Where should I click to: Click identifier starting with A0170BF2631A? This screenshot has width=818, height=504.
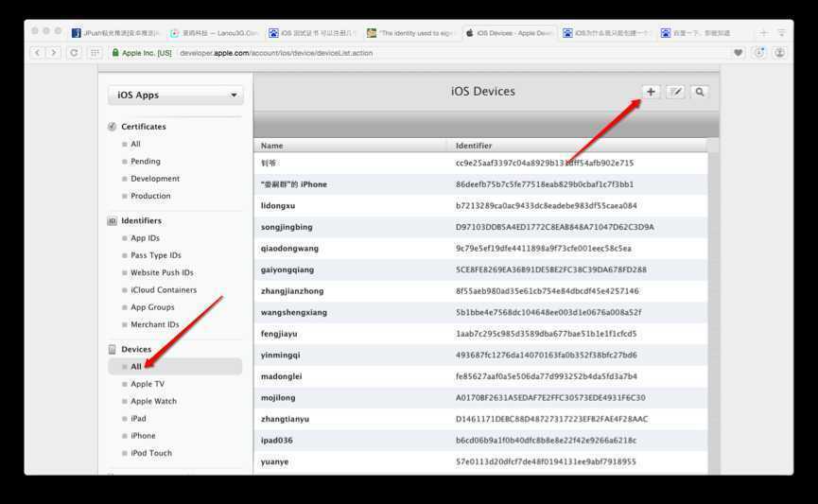550,397
